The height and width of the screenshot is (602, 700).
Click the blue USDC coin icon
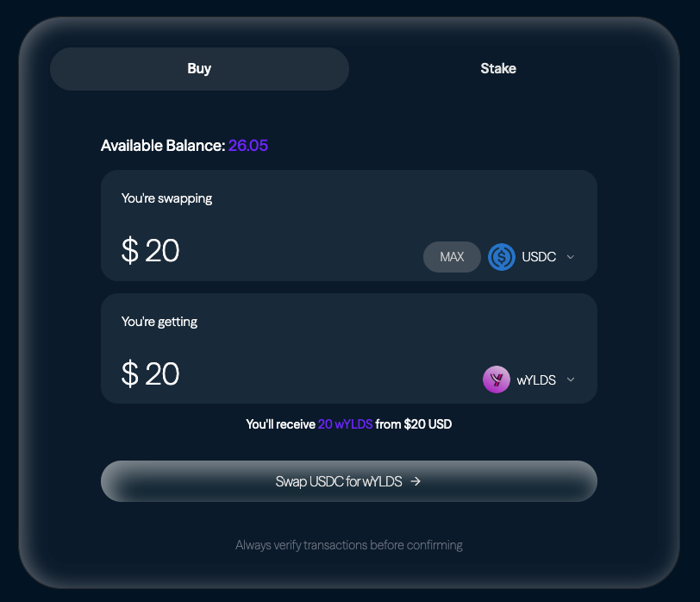(x=502, y=257)
